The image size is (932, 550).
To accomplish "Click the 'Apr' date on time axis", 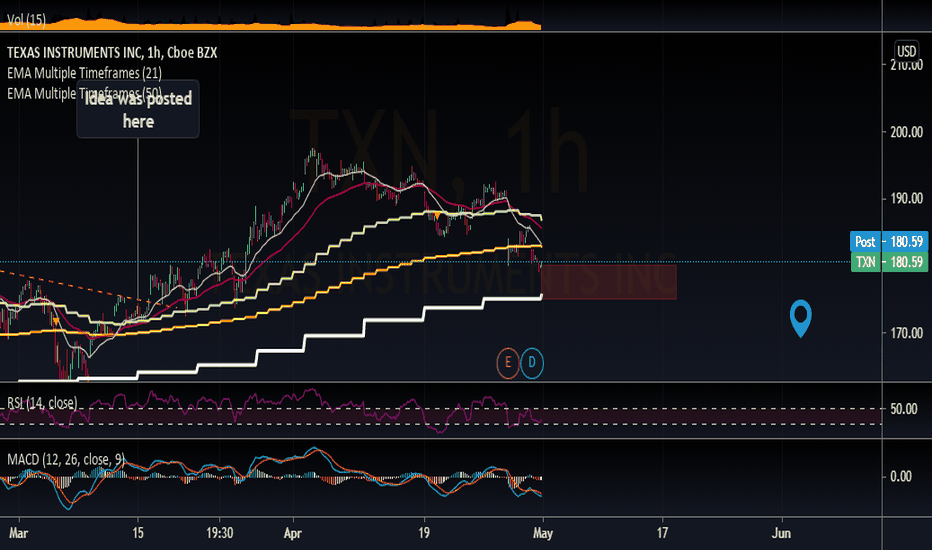I will (x=292, y=533).
